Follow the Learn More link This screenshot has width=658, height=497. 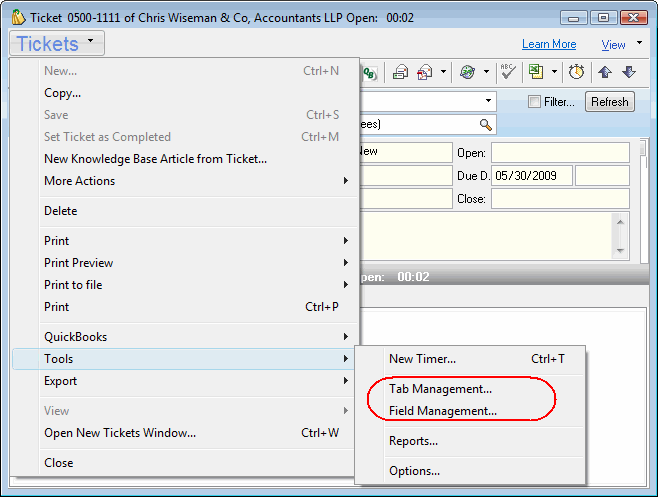549,44
